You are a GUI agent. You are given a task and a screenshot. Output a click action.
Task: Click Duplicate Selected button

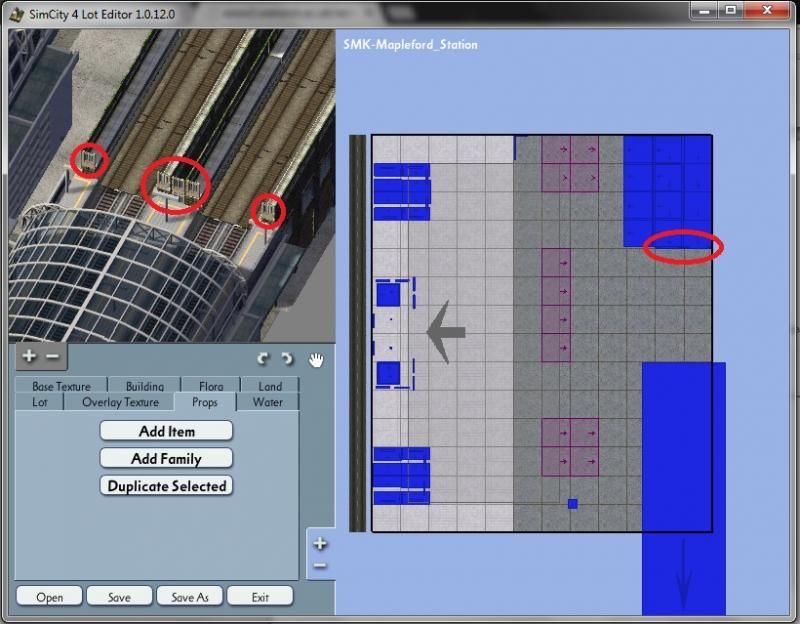click(x=166, y=486)
